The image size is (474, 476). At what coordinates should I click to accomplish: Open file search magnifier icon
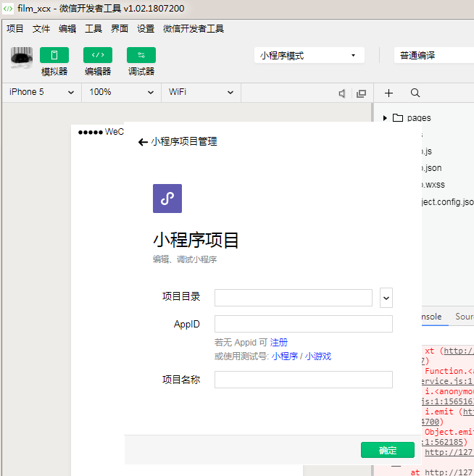tap(415, 93)
